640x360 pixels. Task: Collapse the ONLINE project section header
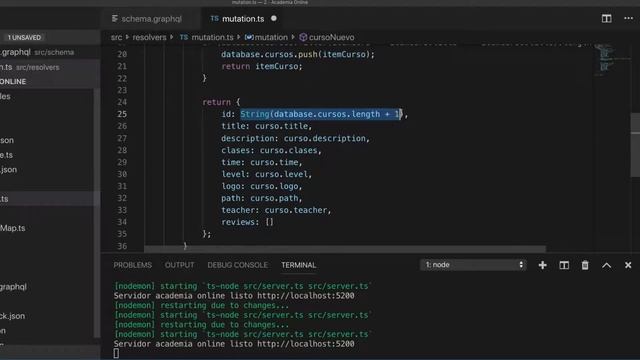(49, 82)
